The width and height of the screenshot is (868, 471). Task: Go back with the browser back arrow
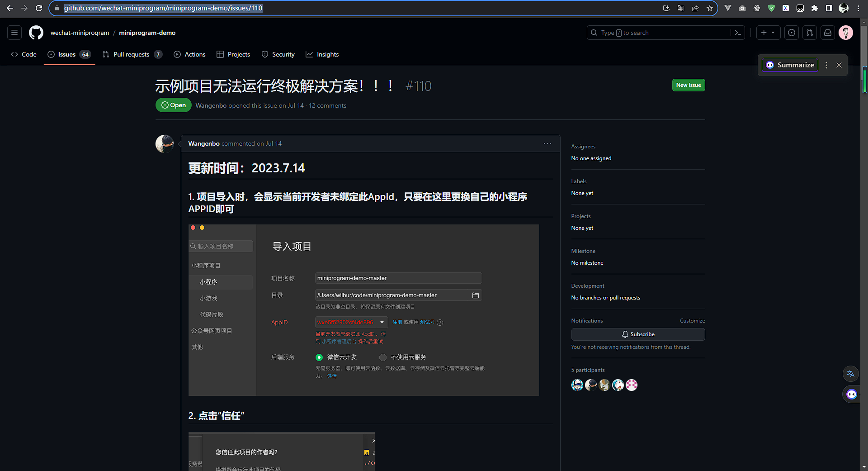tap(9, 8)
